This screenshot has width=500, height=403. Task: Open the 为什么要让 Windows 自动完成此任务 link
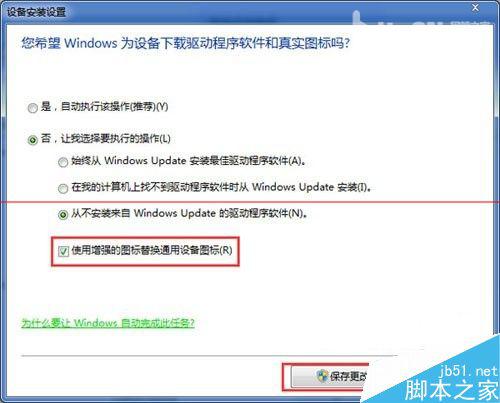click(108, 323)
